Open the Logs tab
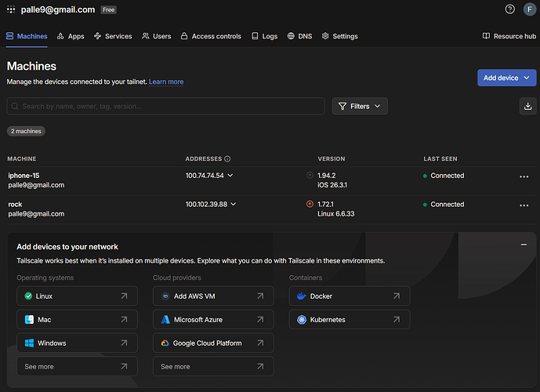 tap(264, 36)
